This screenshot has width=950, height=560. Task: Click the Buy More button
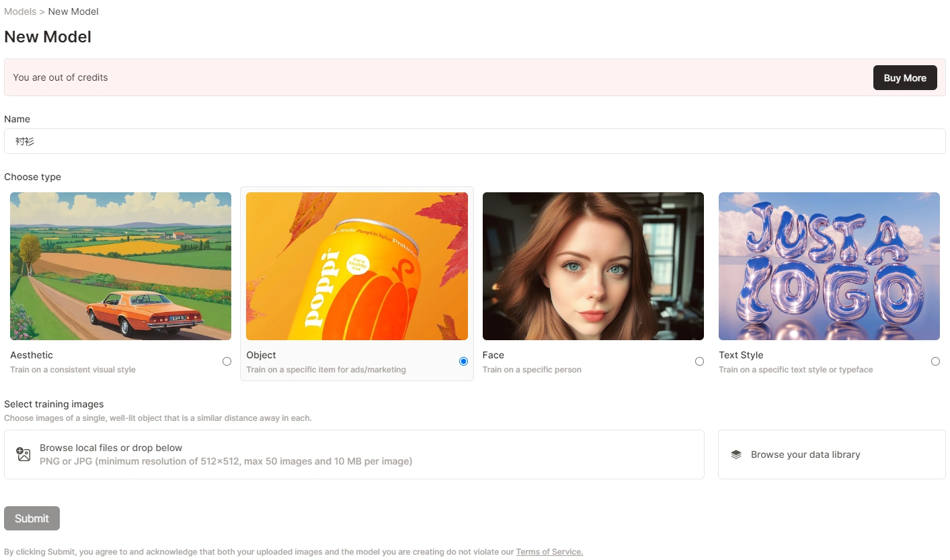coord(905,78)
